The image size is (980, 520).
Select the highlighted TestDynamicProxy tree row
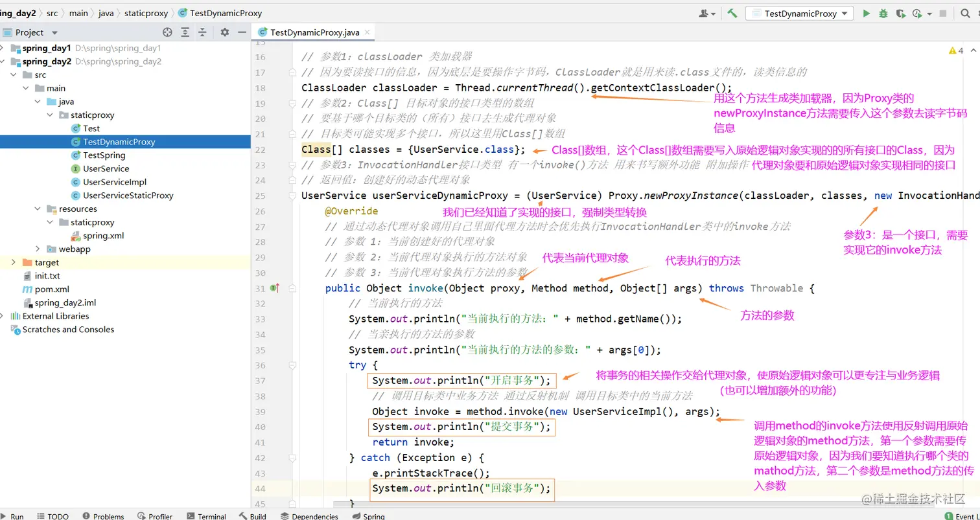(125, 142)
